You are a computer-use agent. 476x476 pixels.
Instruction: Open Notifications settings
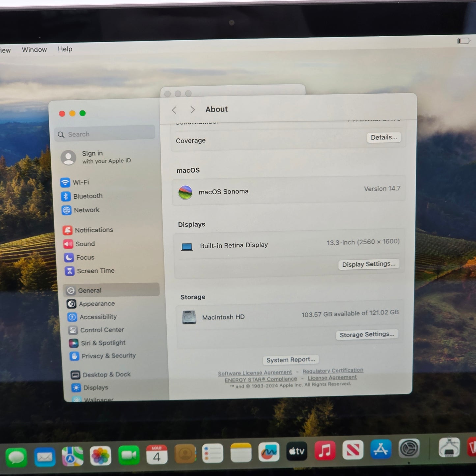[93, 230]
